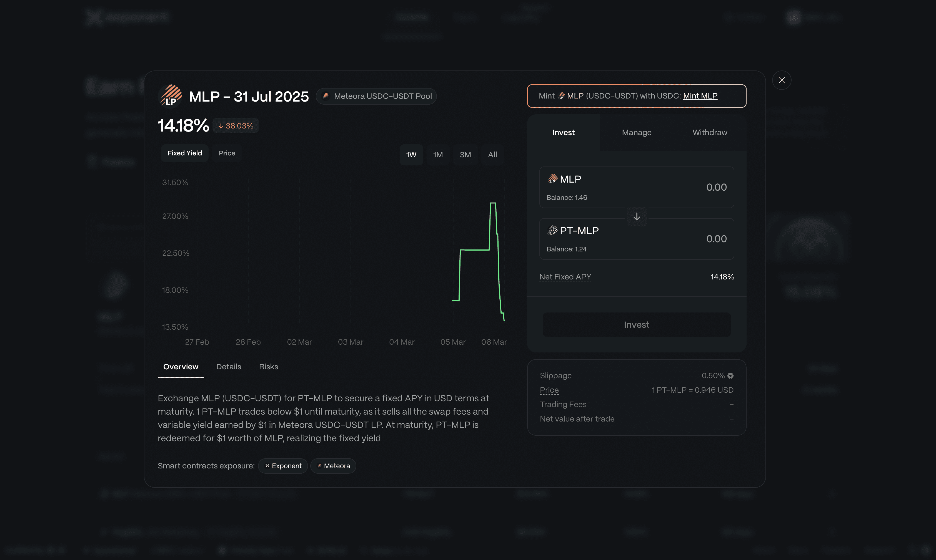Image resolution: width=936 pixels, height=560 pixels.
Task: Show the All-time chart range
Action: pos(492,155)
